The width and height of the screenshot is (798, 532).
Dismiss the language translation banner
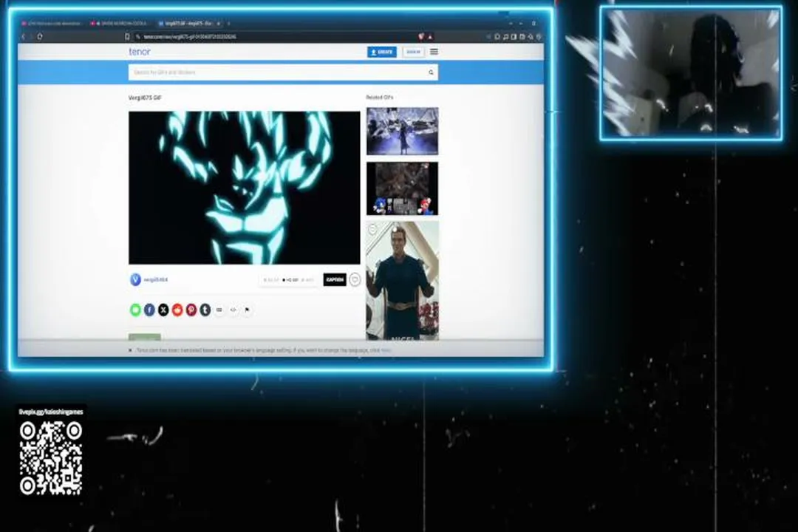[x=130, y=350]
